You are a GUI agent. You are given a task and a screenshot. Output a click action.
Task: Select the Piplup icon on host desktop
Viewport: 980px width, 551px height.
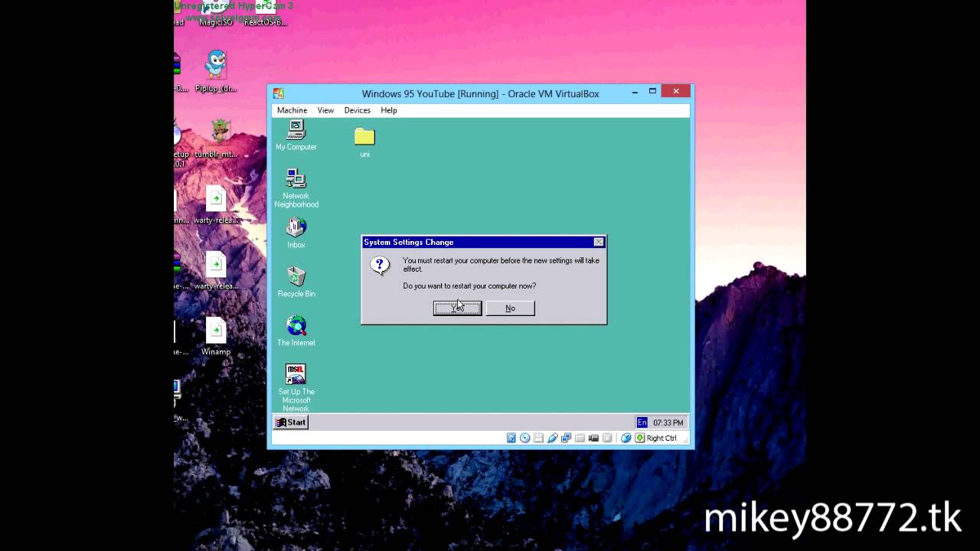[x=216, y=71]
